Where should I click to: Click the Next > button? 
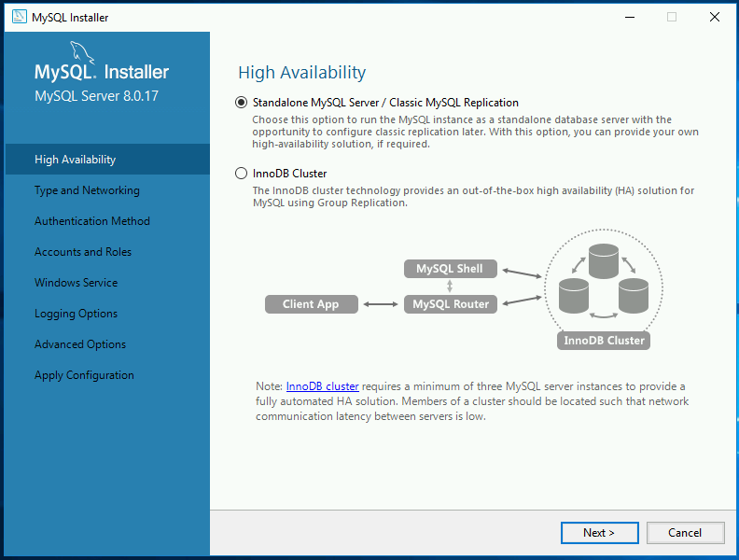click(x=599, y=533)
